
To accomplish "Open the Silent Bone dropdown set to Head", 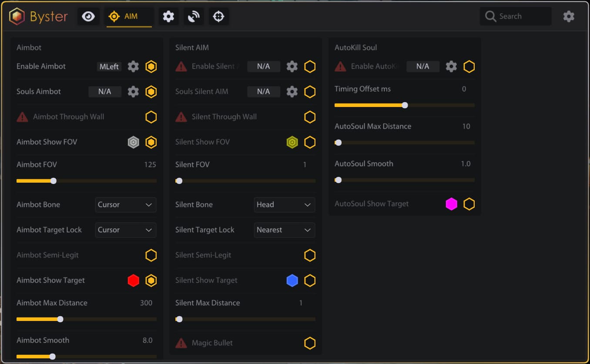I will click(x=284, y=205).
